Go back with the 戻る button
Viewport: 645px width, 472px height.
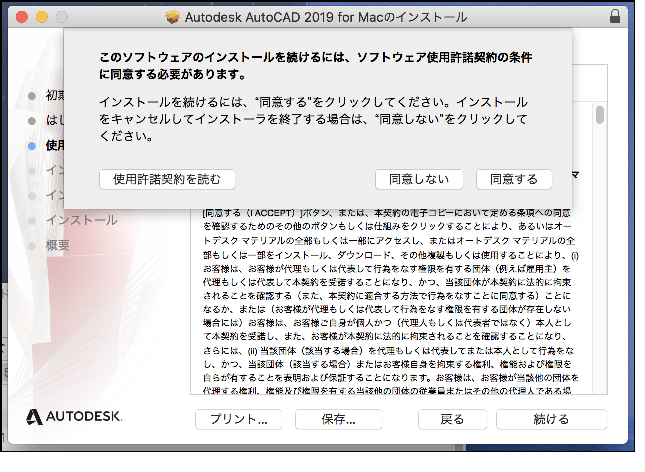point(452,419)
